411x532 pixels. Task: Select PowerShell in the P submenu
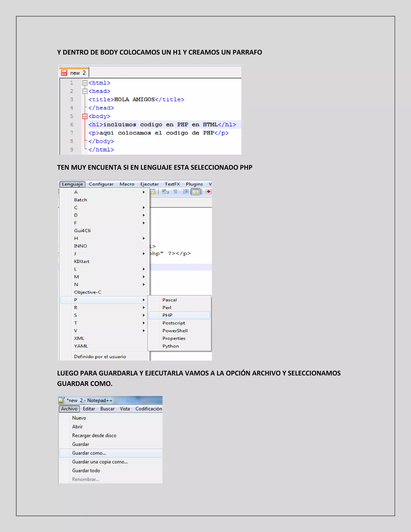[179, 331]
